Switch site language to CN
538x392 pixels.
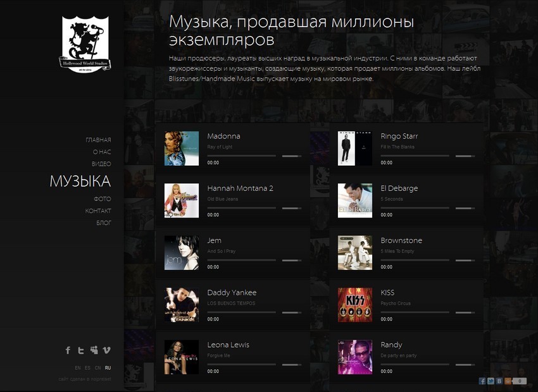click(97, 368)
